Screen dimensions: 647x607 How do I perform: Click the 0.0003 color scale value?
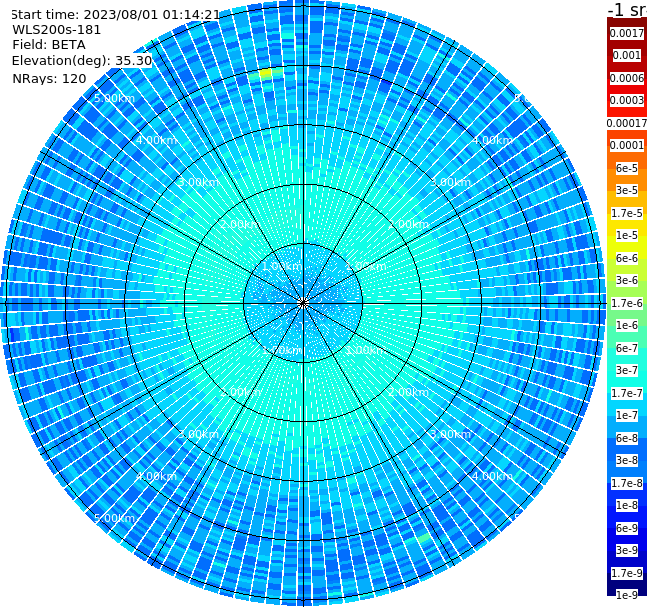click(627, 100)
